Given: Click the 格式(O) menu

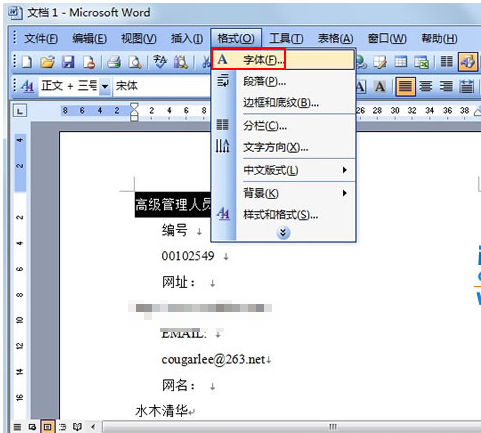Looking at the screenshot, I should [x=236, y=39].
